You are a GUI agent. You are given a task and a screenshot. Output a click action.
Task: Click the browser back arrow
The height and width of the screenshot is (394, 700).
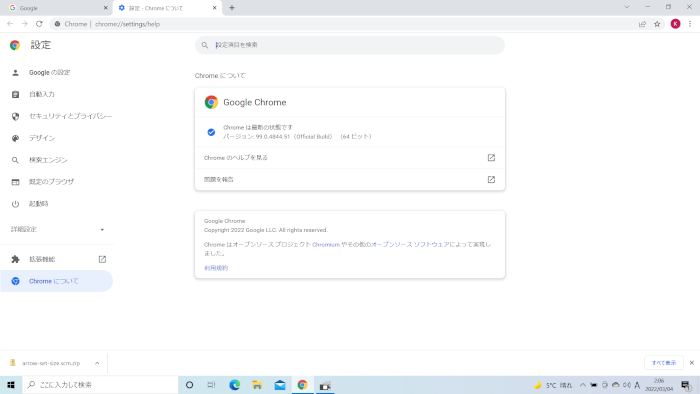(x=10, y=24)
